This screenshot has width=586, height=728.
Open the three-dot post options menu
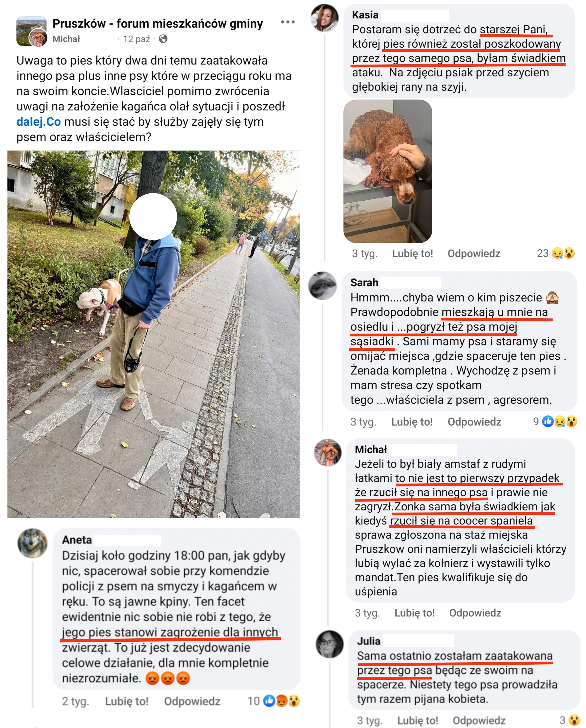288,22
